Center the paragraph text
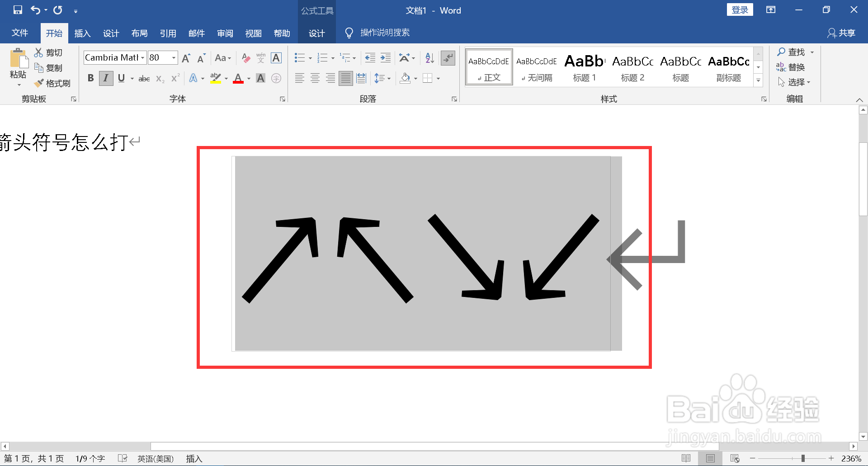Viewport: 868px width, 466px height. (315, 78)
